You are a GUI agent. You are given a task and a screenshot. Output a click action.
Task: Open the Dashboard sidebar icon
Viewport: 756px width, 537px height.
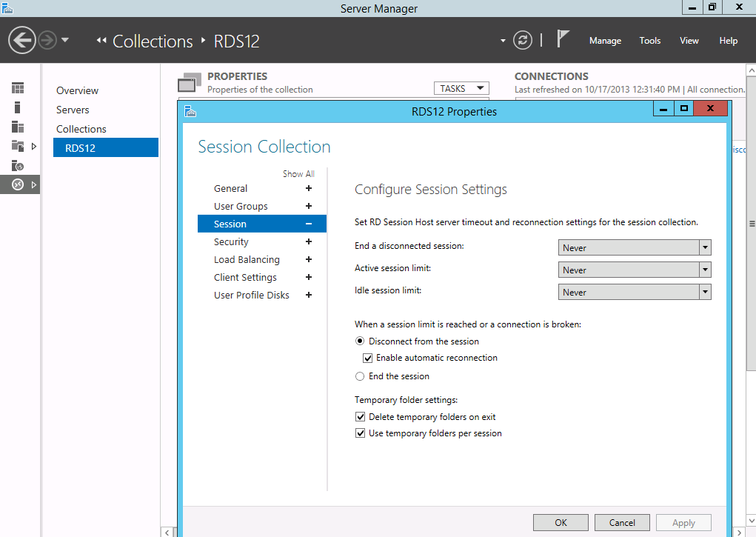pyautogui.click(x=18, y=88)
